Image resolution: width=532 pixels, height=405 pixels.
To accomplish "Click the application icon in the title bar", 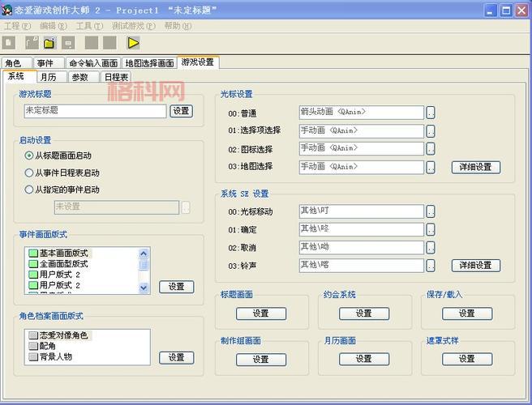I will 6,11.
